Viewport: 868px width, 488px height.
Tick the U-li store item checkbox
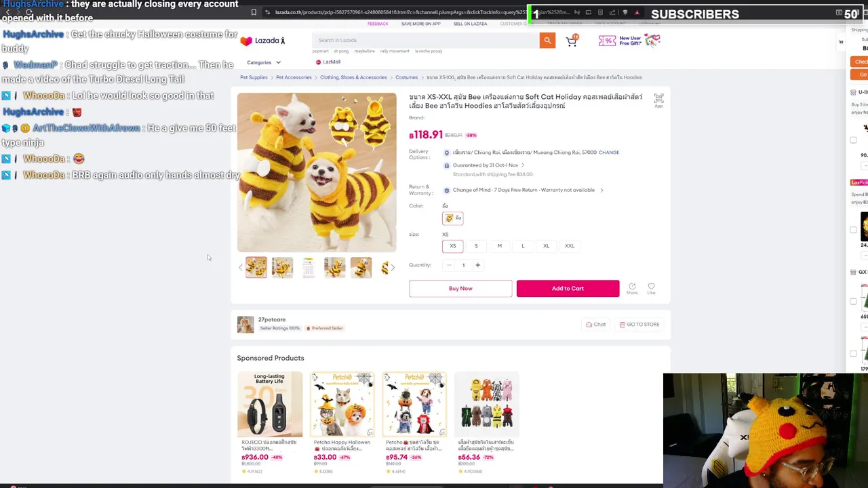point(853,140)
